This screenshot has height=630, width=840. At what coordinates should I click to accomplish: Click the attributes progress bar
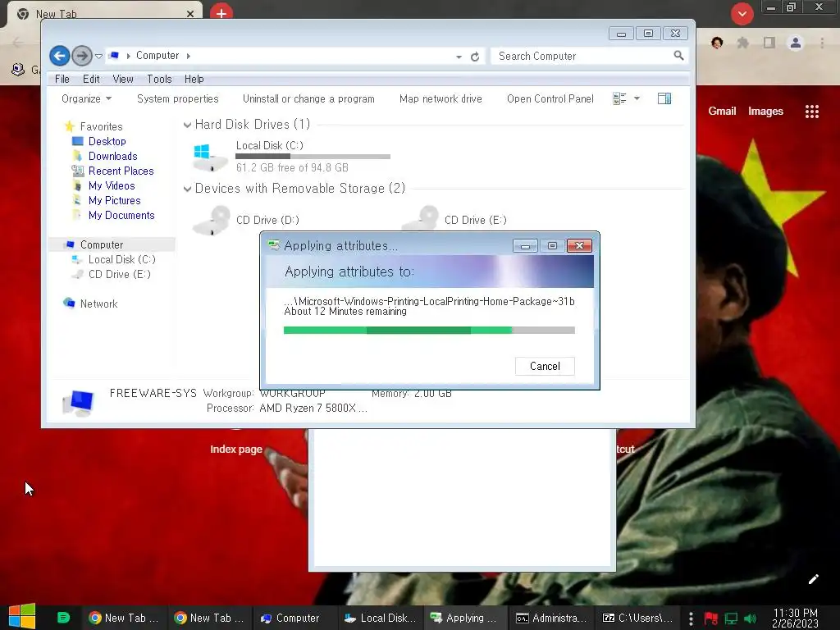coord(429,330)
